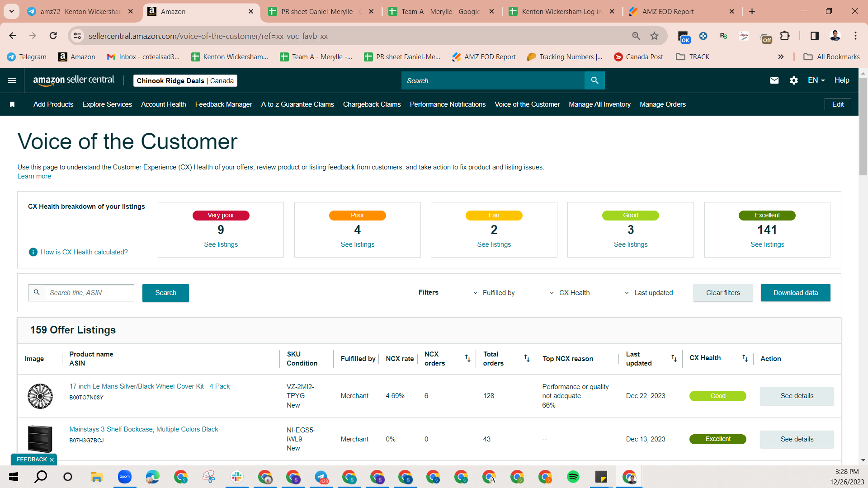Expand the Last updated filter dropdown
The height and width of the screenshot is (488, 868).
point(649,293)
